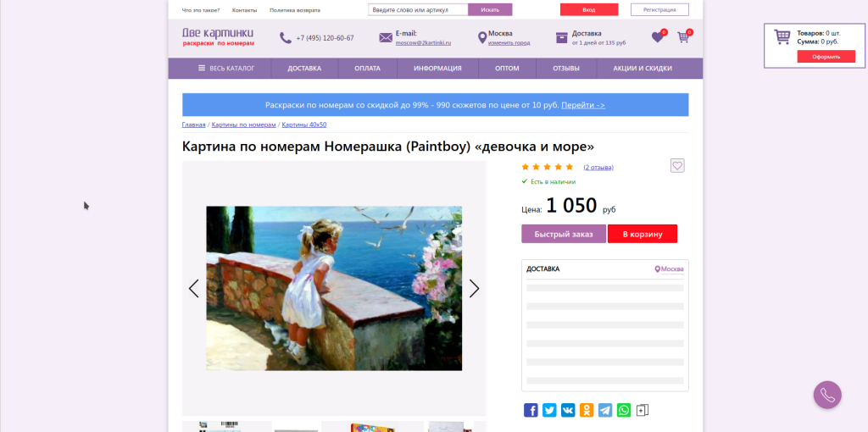This screenshot has width=868, height=432.
Task: Open Контакты link
Action: [x=245, y=10]
